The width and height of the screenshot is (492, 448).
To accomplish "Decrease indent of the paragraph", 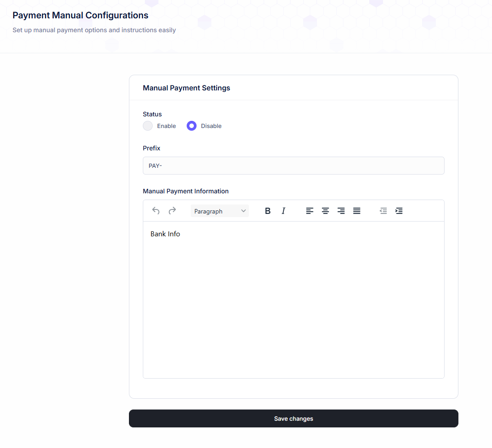I will (383, 211).
